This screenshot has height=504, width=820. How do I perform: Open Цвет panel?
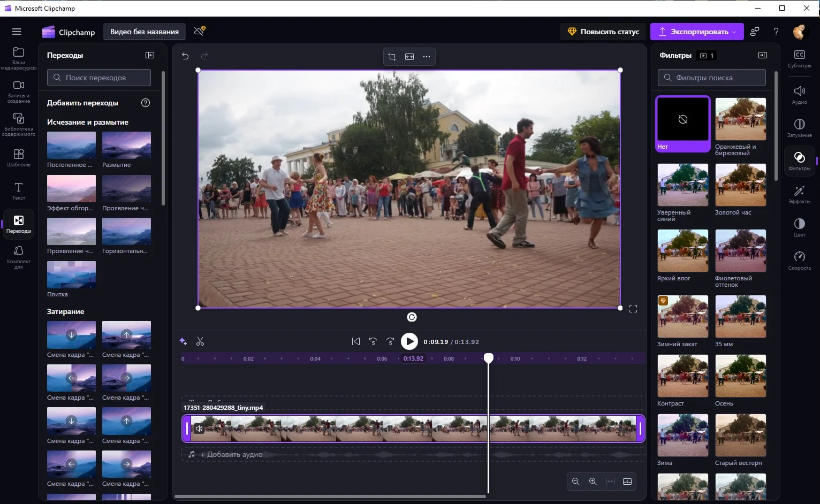pyautogui.click(x=800, y=227)
